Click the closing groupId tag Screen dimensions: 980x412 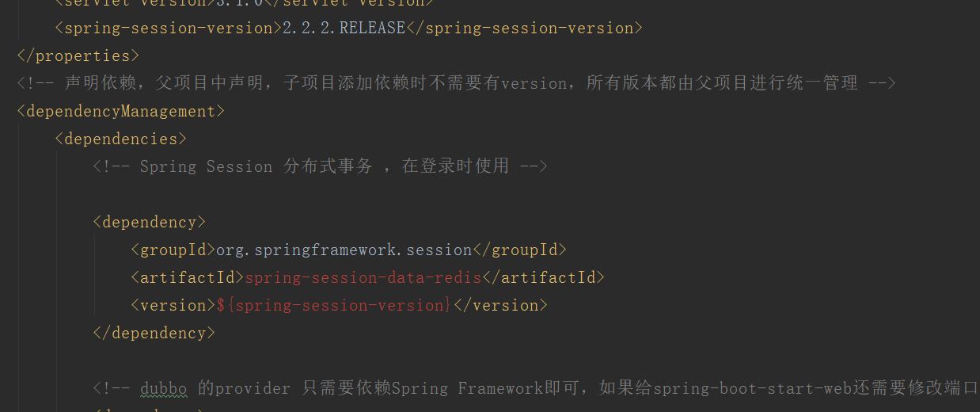tap(520, 250)
